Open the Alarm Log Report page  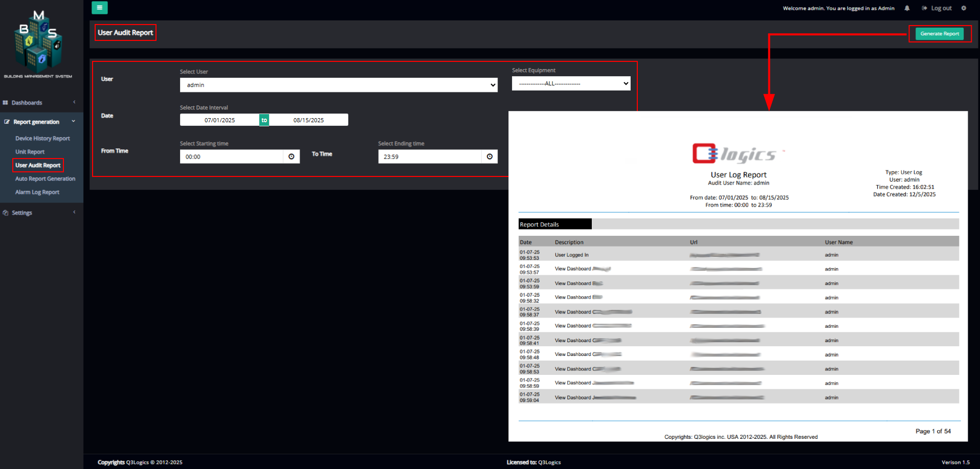pyautogui.click(x=37, y=192)
